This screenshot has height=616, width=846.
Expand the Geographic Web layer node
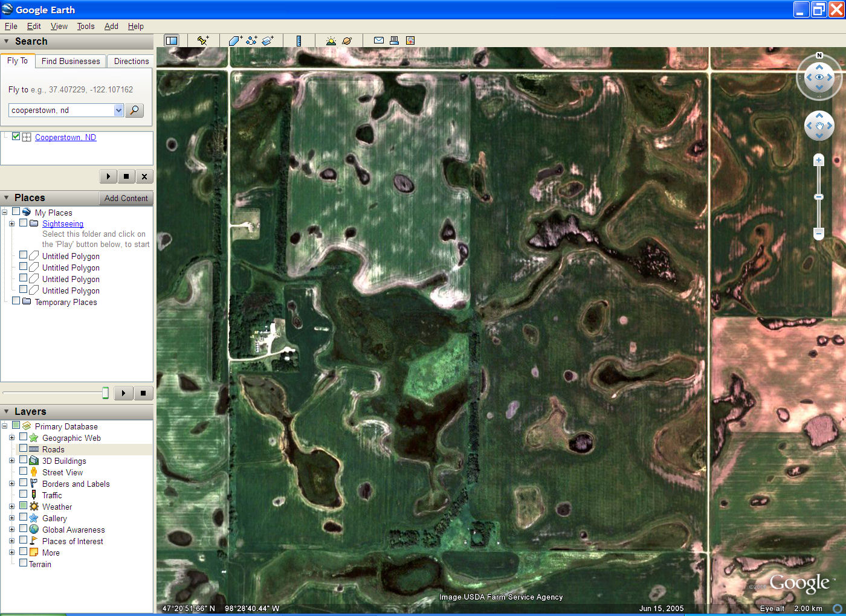pyautogui.click(x=11, y=438)
